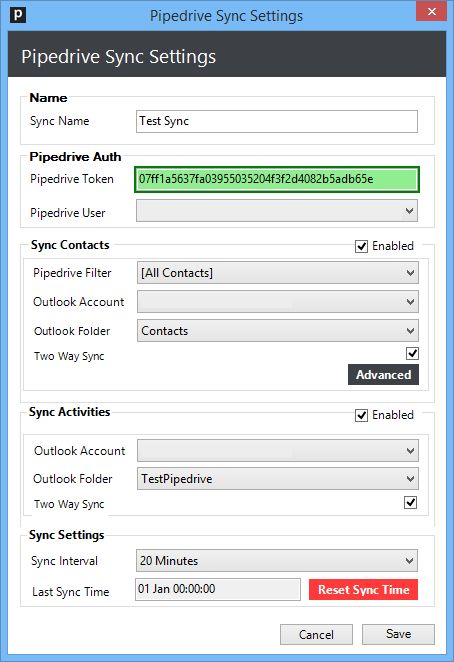Open the Pipedrive User dropdown
Viewport: 454px width, 662px height.
(277, 211)
